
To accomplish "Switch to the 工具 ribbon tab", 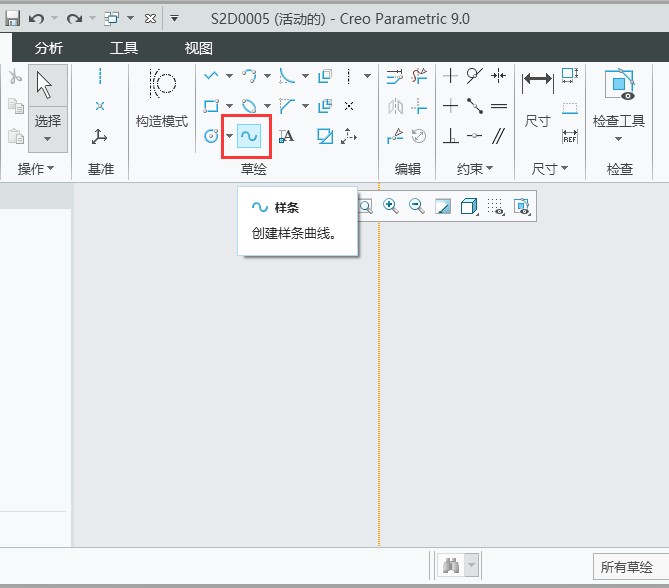I will point(124,48).
